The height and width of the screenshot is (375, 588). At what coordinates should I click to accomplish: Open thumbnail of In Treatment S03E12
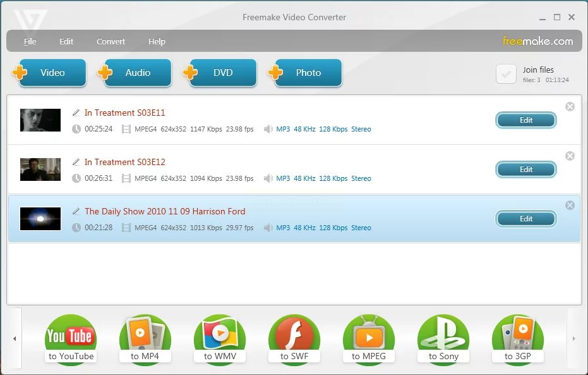pos(40,169)
